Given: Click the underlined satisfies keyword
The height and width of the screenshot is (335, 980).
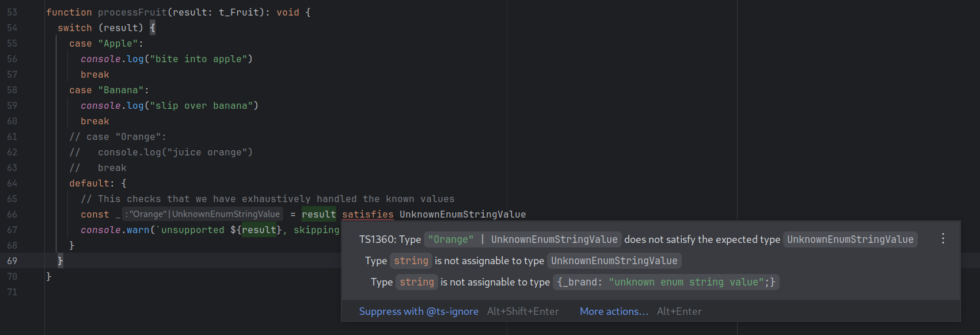Looking at the screenshot, I should tap(368, 214).
